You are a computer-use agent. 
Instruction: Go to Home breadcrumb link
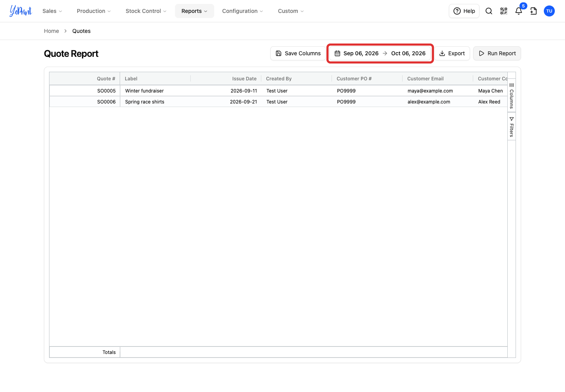click(51, 31)
